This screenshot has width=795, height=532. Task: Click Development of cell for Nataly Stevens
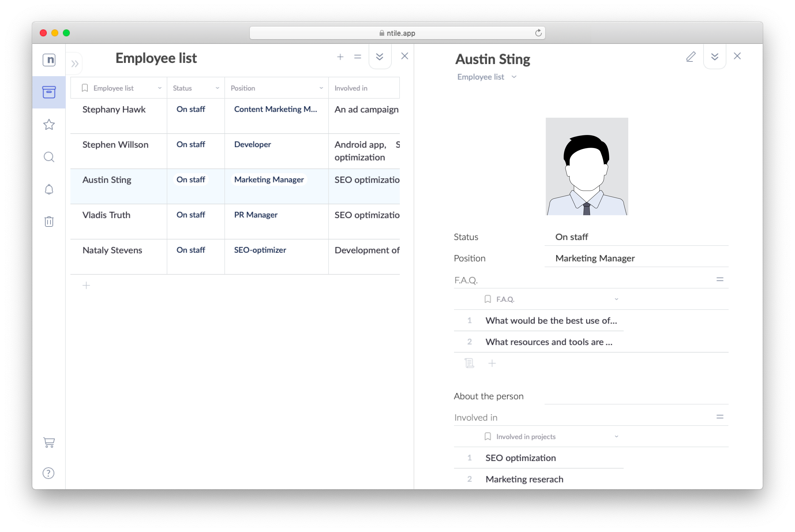(x=367, y=250)
